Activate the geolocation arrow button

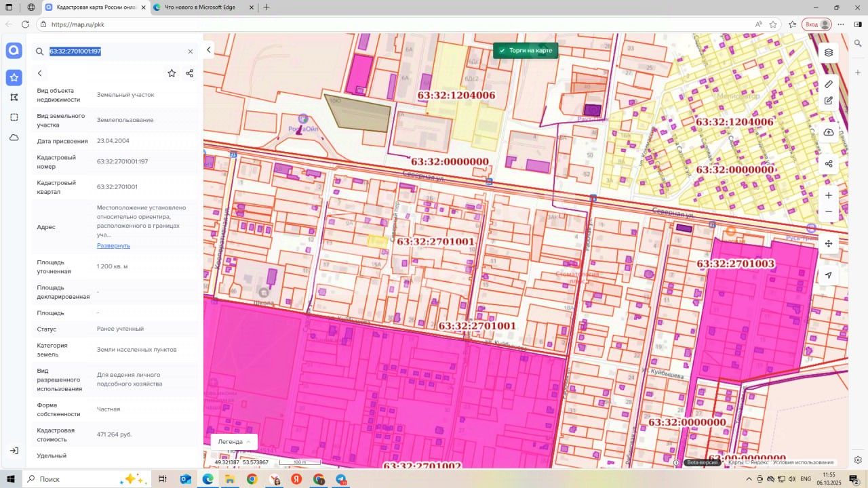coord(828,275)
